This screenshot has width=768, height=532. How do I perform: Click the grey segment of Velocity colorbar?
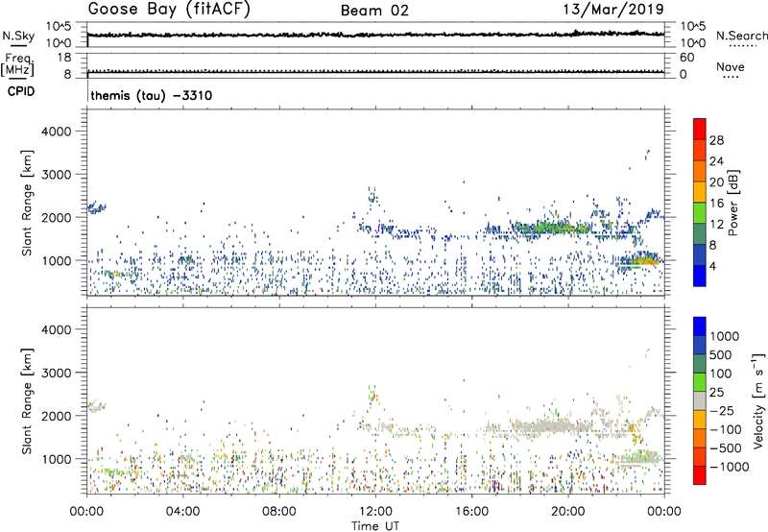coord(700,401)
